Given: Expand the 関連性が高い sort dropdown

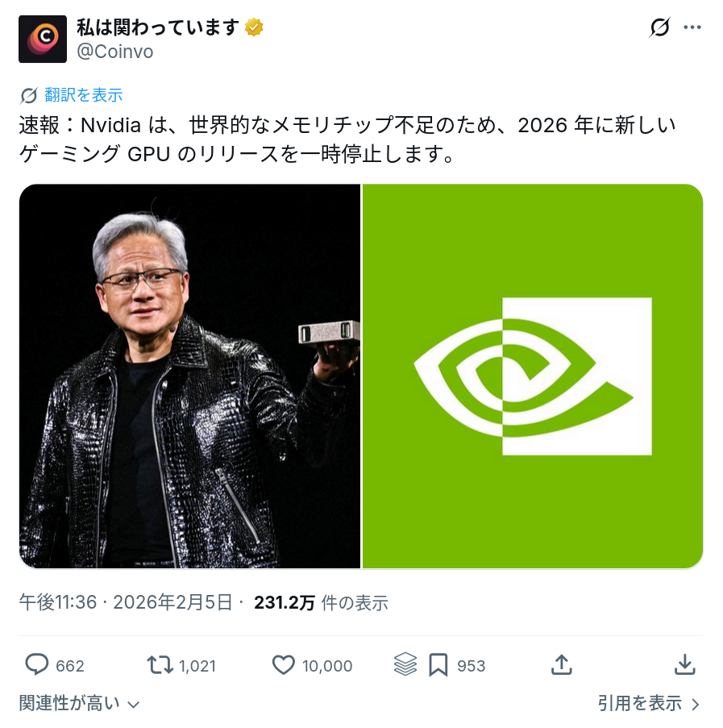Looking at the screenshot, I should (x=79, y=703).
